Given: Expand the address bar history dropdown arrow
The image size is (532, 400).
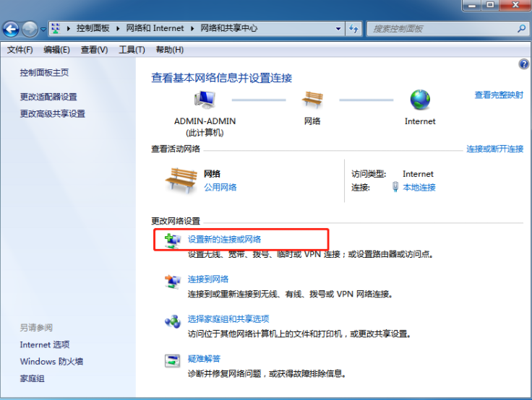Looking at the screenshot, I should 338,29.
